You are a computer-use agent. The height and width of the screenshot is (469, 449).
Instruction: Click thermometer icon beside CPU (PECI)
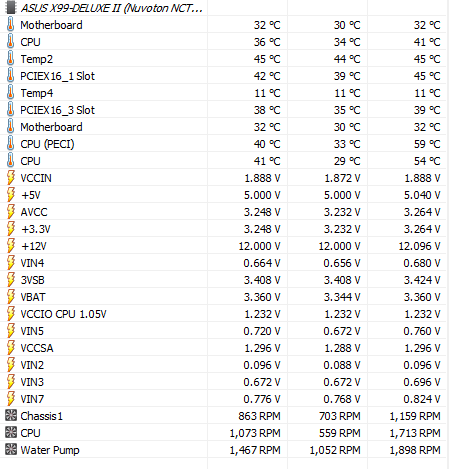(11, 144)
